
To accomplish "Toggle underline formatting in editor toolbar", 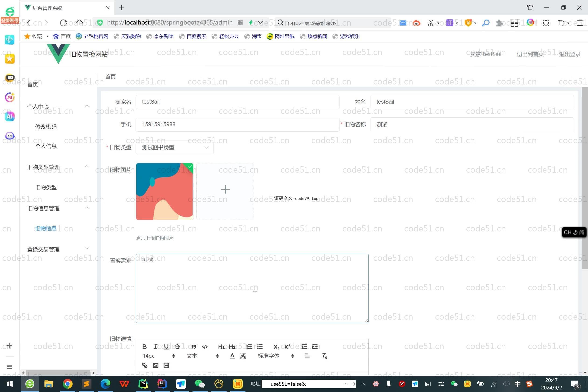I will pos(166,346).
